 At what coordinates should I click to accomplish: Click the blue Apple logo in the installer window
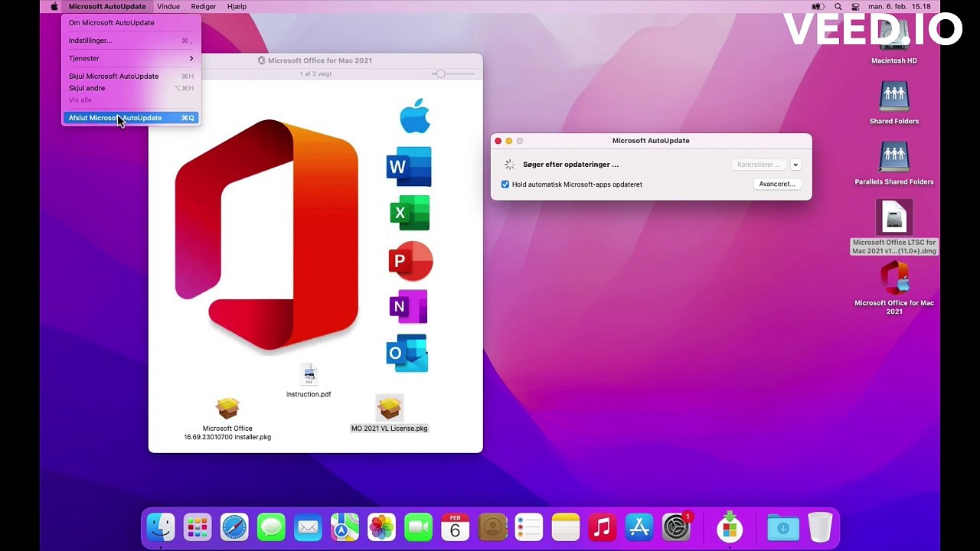coord(415,116)
